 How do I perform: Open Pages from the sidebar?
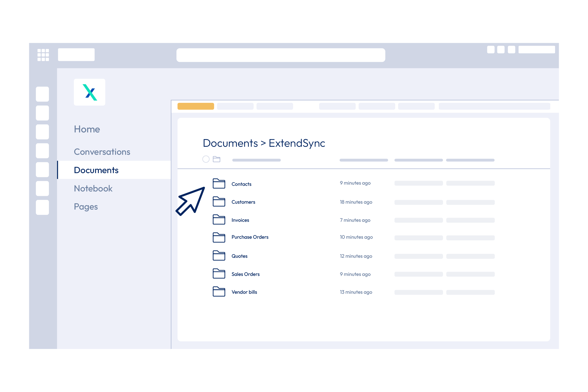pyautogui.click(x=86, y=207)
